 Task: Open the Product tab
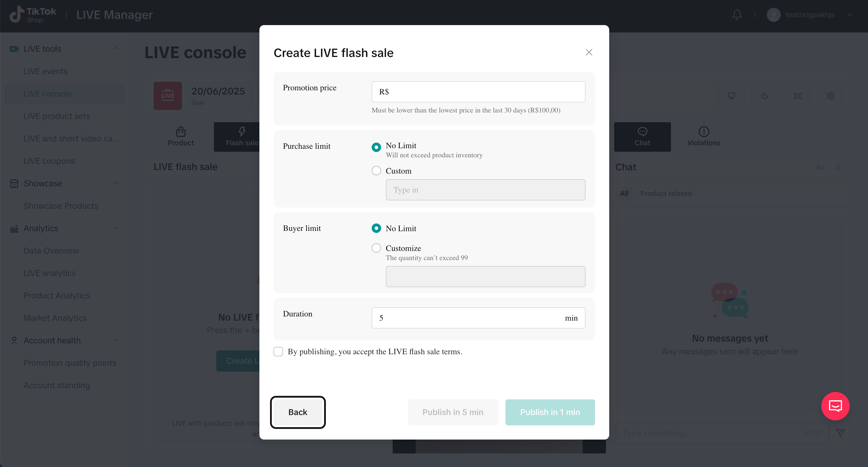(x=181, y=137)
